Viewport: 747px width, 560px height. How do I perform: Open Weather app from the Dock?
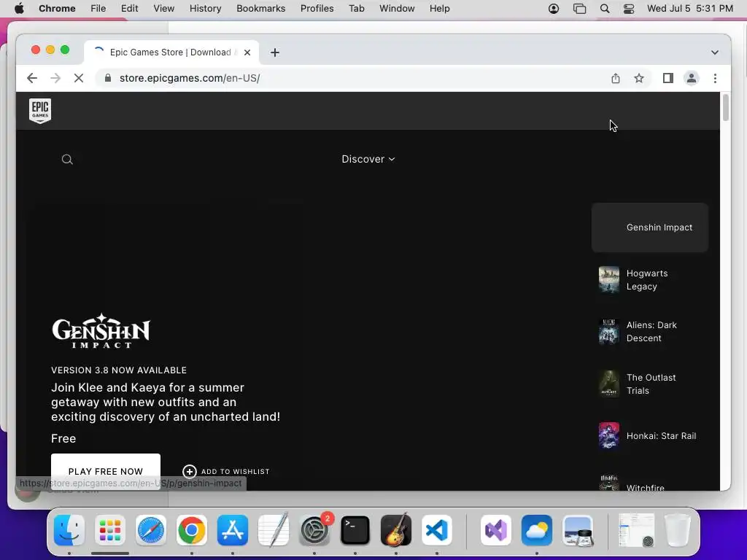(x=537, y=530)
